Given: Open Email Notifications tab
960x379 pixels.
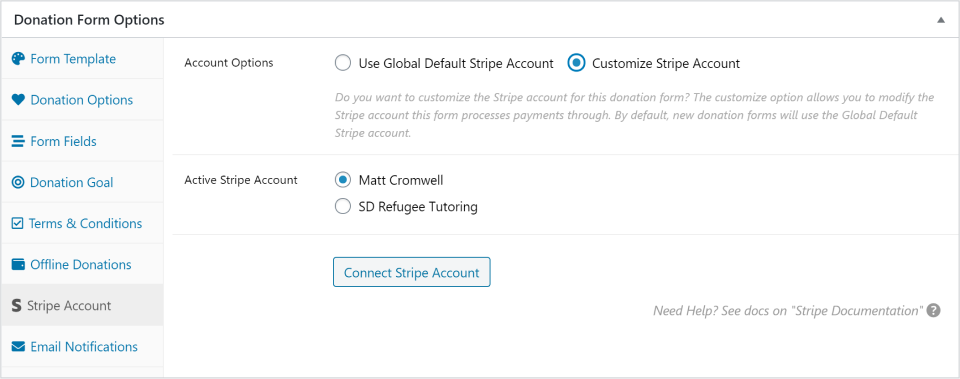Looking at the screenshot, I should tap(82, 347).
